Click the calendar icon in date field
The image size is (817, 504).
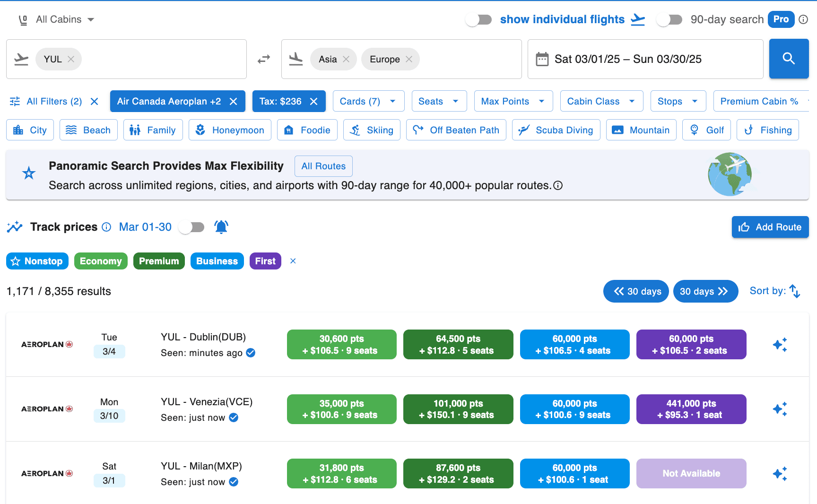(x=542, y=59)
